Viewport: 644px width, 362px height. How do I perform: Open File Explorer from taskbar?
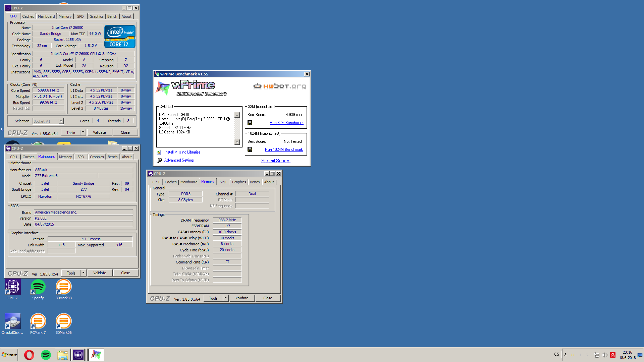click(62, 355)
